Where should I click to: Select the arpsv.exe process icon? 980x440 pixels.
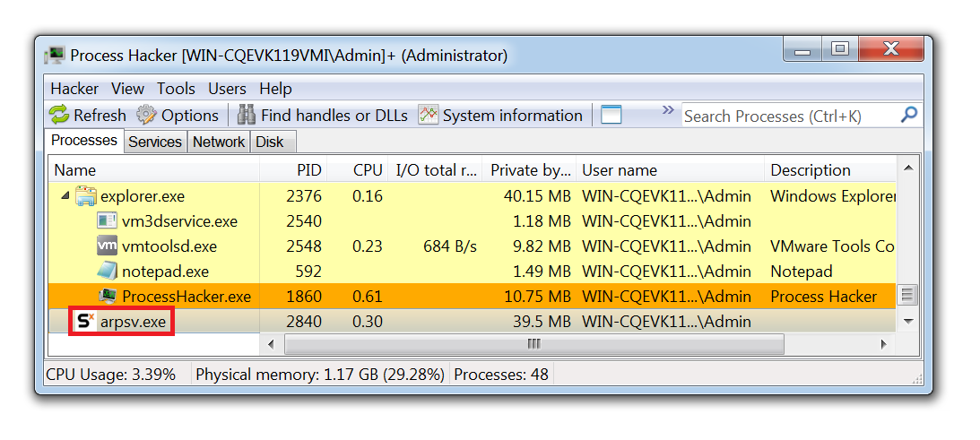tap(85, 321)
